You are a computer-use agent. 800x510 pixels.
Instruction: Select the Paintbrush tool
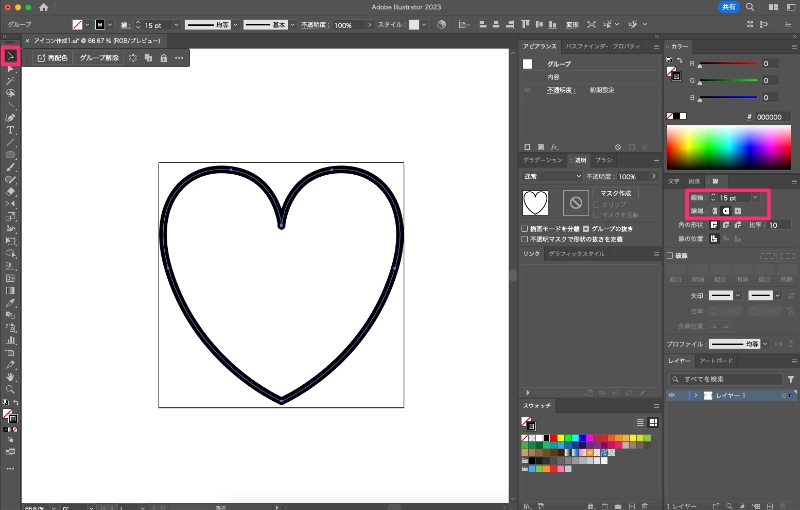tap(10, 167)
